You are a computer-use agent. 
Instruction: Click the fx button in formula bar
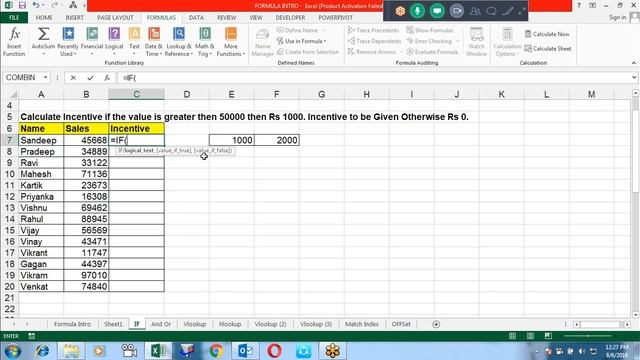point(107,78)
